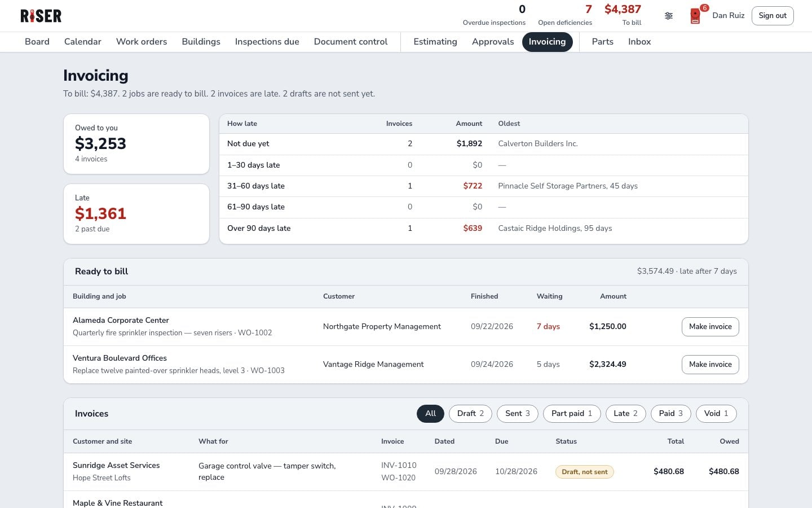The image size is (812, 508).
Task: Click the Due column header in Invoices
Action: (x=502, y=441)
